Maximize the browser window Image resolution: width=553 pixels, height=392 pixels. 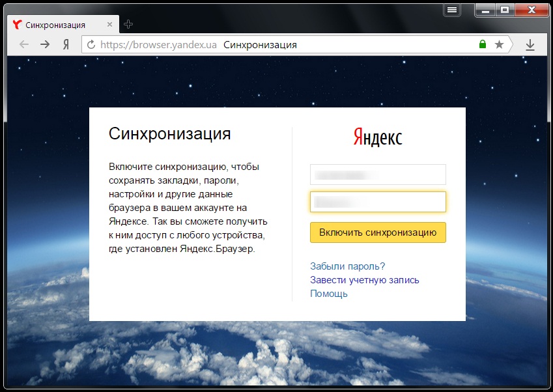[x=505, y=10]
